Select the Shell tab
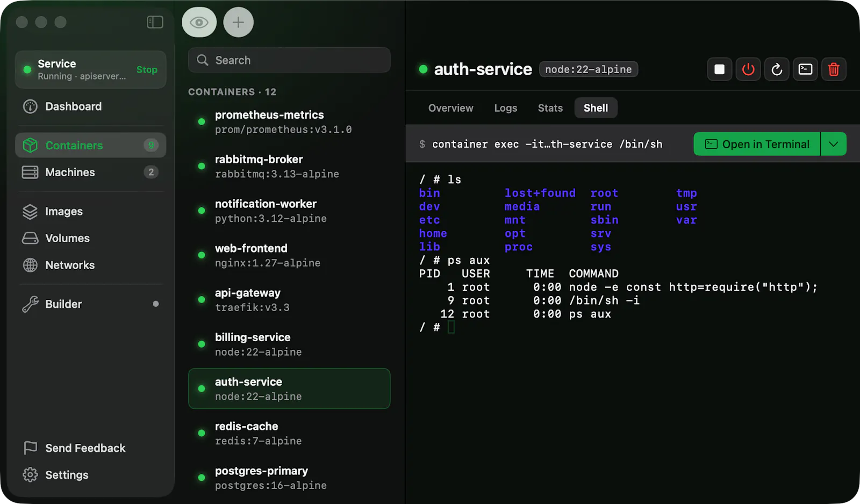This screenshot has width=860, height=504. pos(596,108)
